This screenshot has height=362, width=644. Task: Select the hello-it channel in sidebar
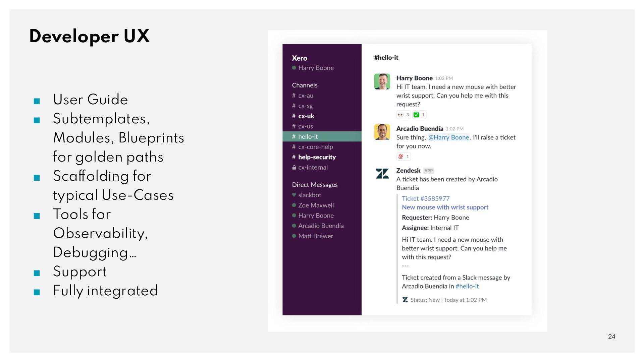308,136
